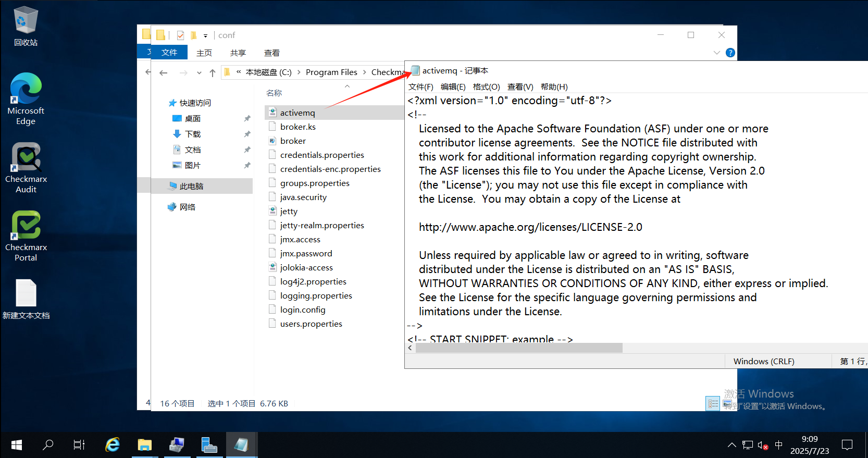
Task: Collapse the Explorer ribbon chevron
Action: pos(717,53)
